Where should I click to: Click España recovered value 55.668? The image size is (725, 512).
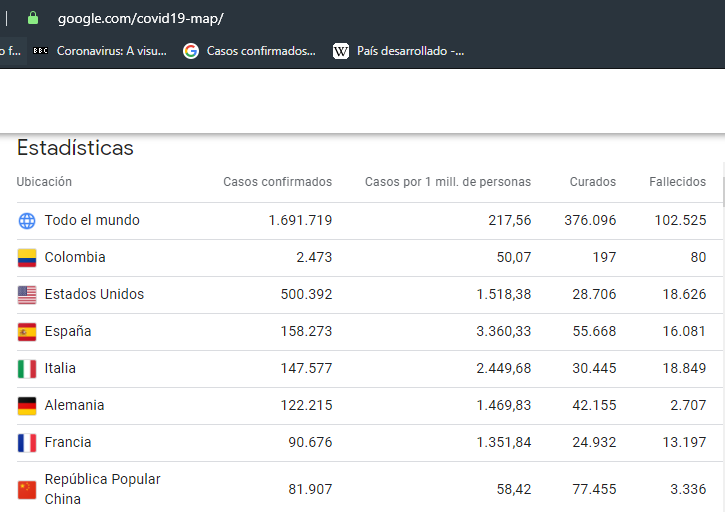(x=594, y=331)
